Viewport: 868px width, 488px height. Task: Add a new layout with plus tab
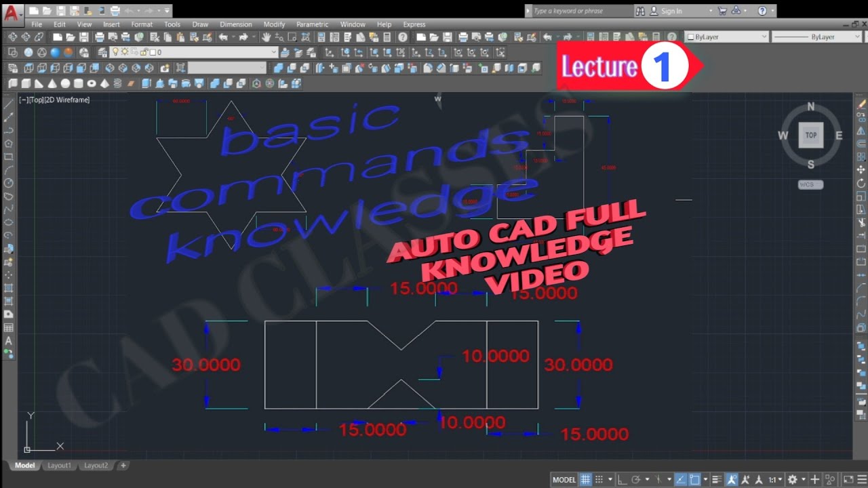tap(123, 466)
